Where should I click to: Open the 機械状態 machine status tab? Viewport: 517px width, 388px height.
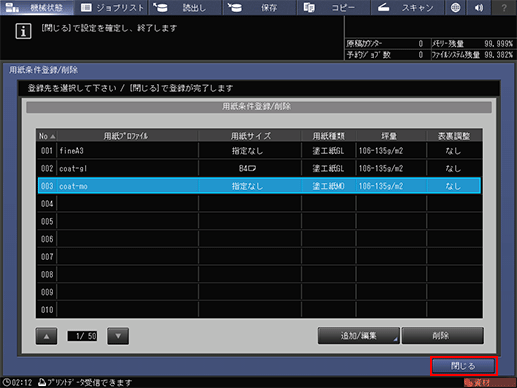click(37, 7)
